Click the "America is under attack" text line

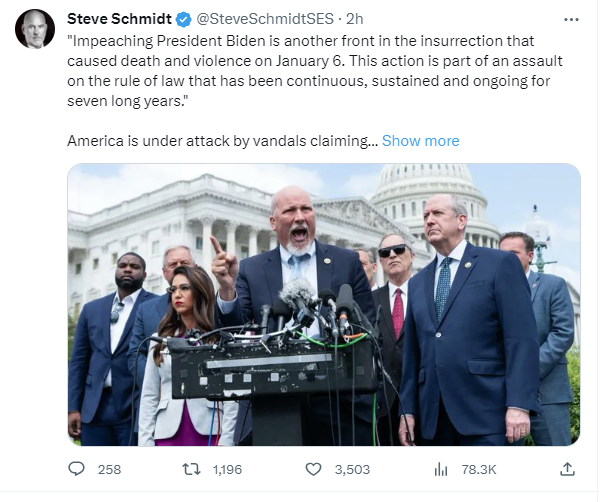tap(222, 141)
